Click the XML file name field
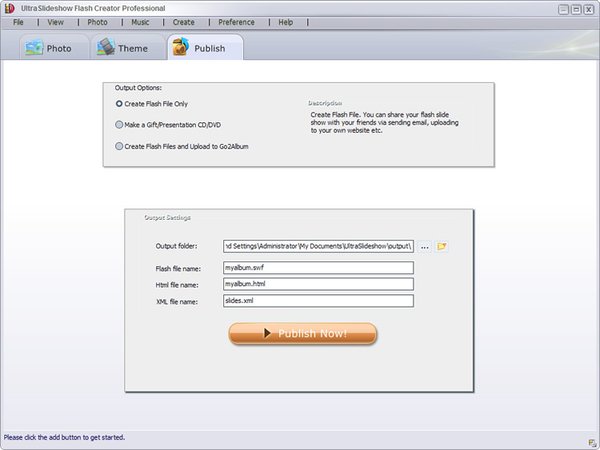The width and height of the screenshot is (600, 450). click(318, 301)
